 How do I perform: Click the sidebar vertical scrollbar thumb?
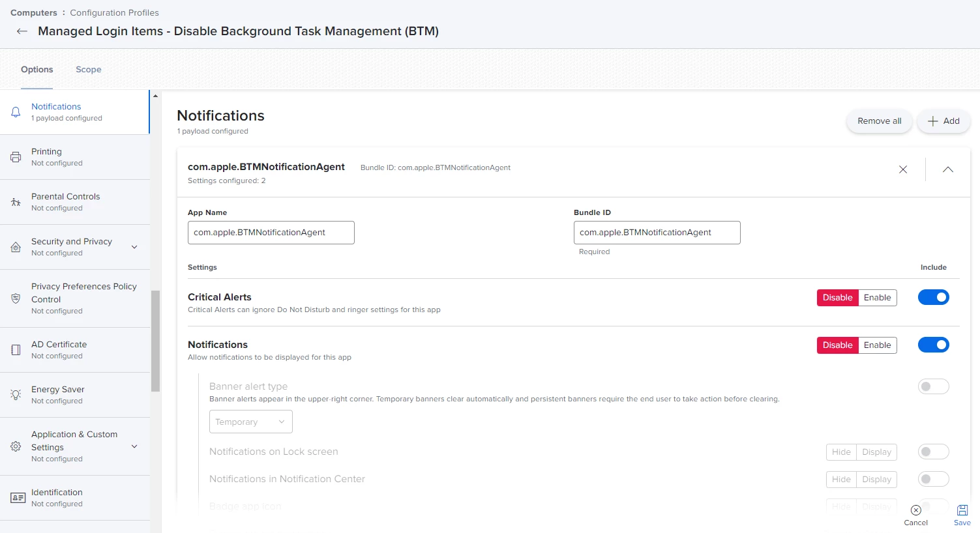click(x=156, y=341)
